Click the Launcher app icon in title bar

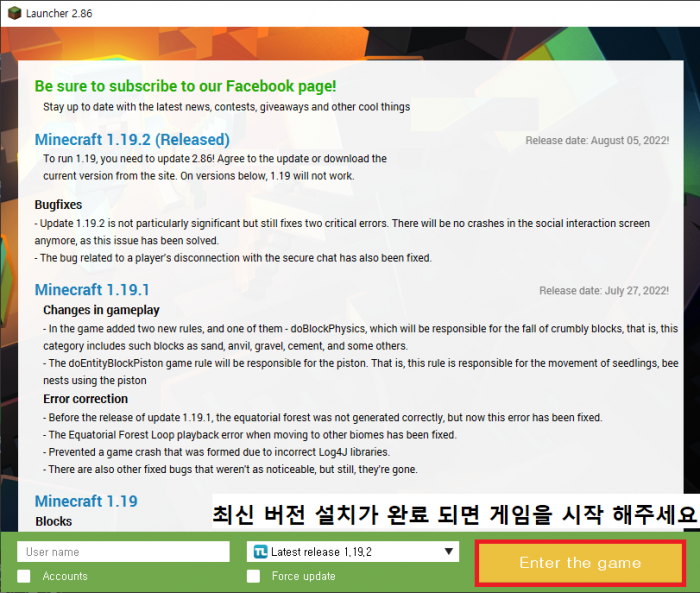pyautogui.click(x=12, y=12)
